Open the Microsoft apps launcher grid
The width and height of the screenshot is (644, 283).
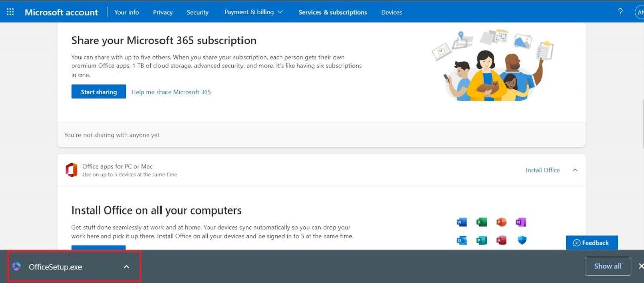(10, 12)
